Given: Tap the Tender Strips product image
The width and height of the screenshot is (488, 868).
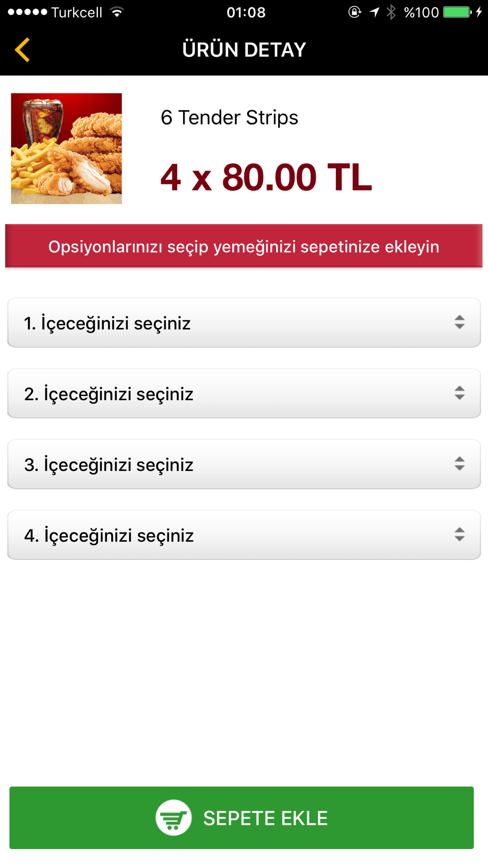Looking at the screenshot, I should pos(66,148).
